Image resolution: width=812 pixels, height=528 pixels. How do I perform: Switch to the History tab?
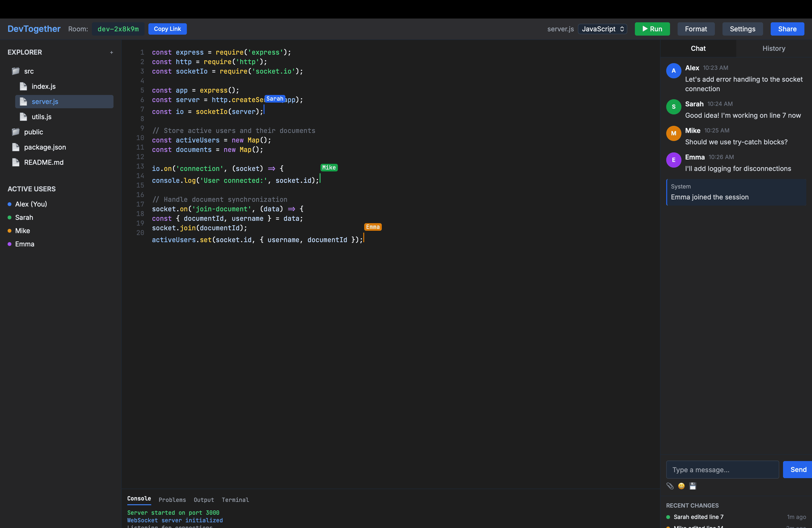coord(774,48)
